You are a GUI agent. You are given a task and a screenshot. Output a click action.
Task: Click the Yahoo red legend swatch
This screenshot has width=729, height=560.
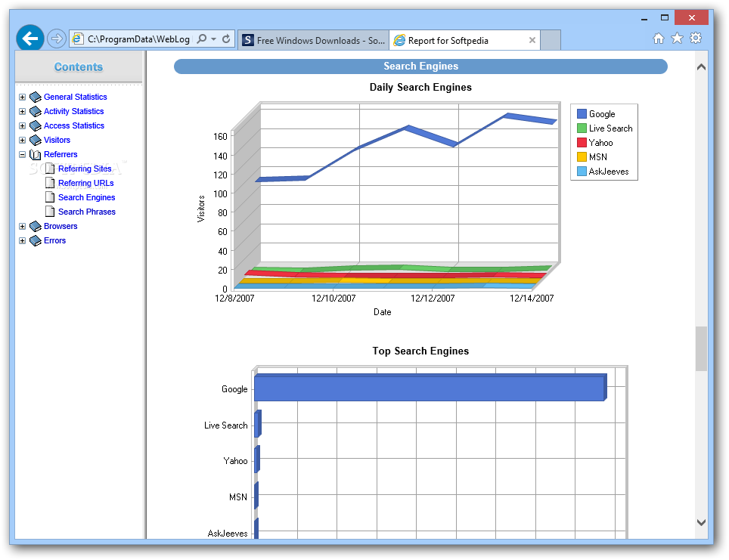coord(582,143)
